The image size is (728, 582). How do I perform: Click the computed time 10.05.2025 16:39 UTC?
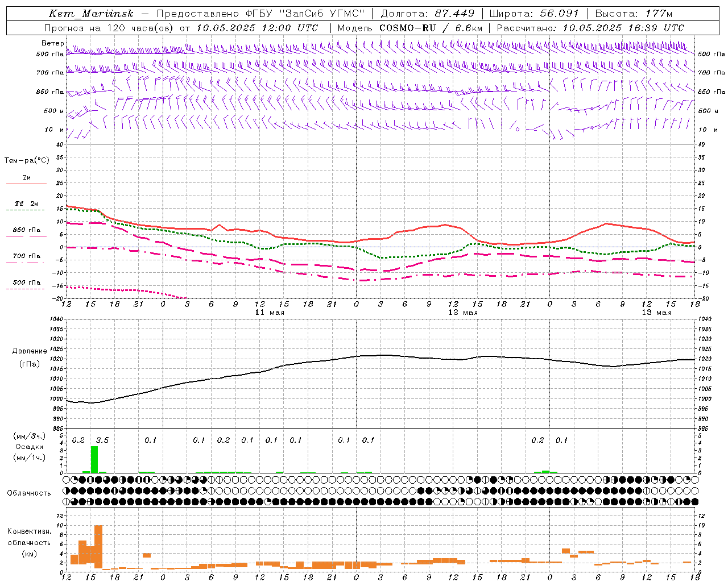pos(623,28)
